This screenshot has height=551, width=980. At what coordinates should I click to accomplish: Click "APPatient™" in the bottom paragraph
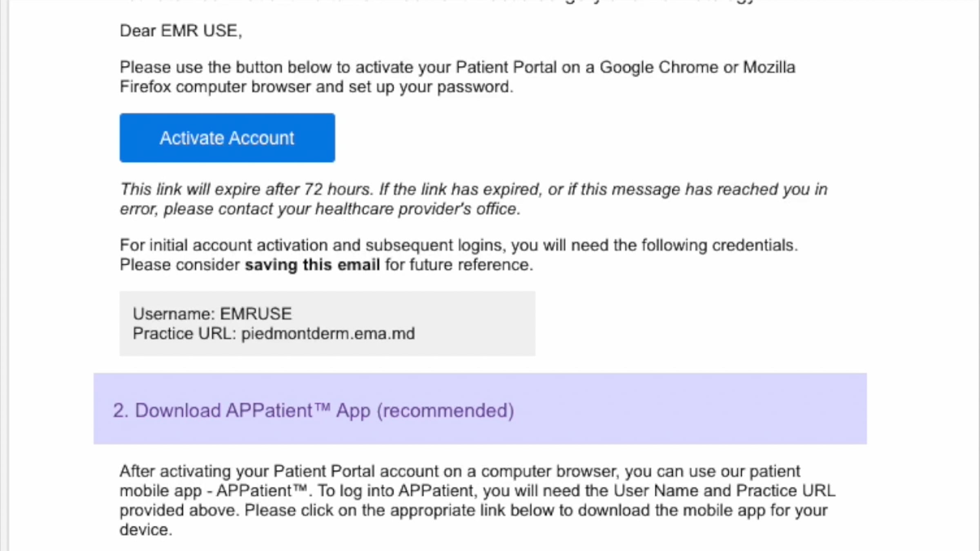point(261,491)
